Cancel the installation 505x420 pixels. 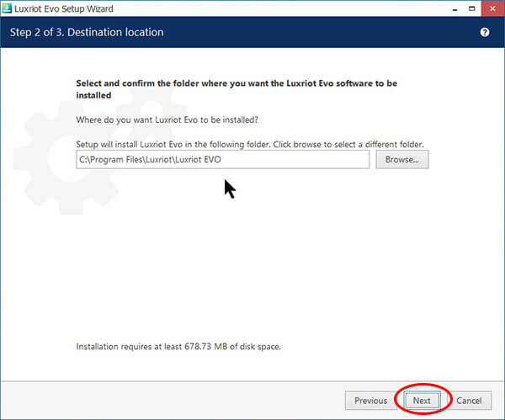click(x=469, y=401)
